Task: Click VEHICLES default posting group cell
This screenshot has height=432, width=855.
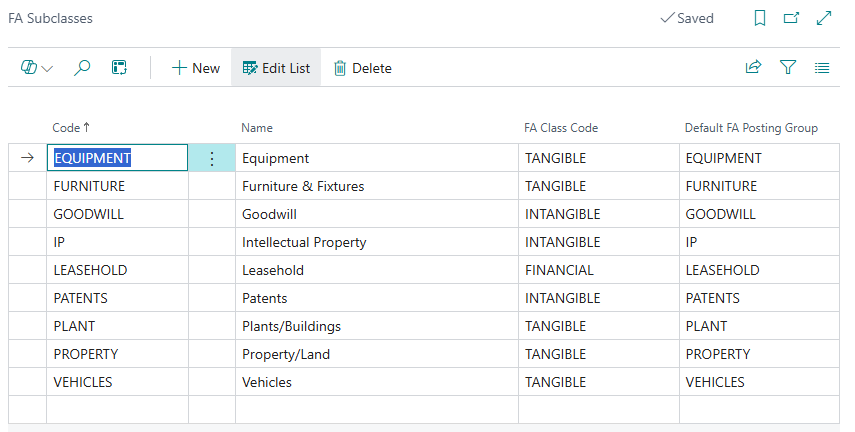Action: (759, 382)
